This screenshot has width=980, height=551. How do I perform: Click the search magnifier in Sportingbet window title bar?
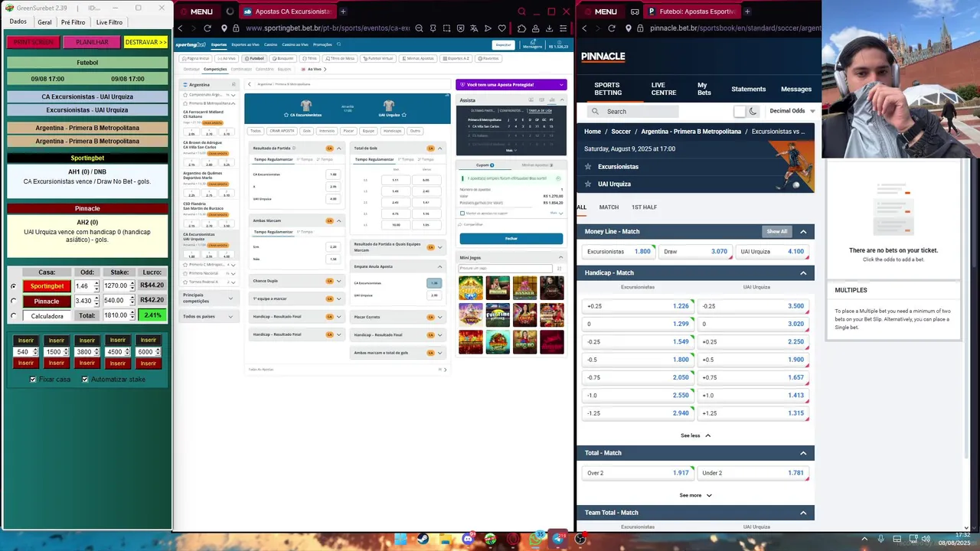pyautogui.click(x=521, y=11)
